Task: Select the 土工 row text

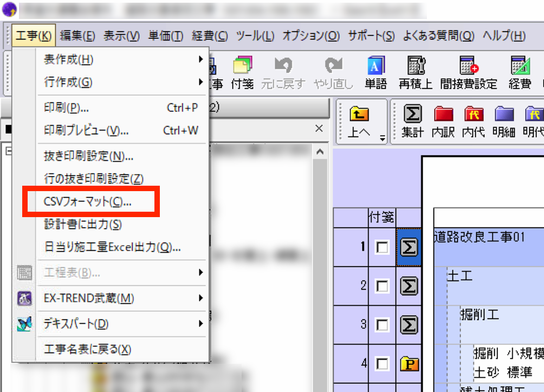Action: [459, 276]
